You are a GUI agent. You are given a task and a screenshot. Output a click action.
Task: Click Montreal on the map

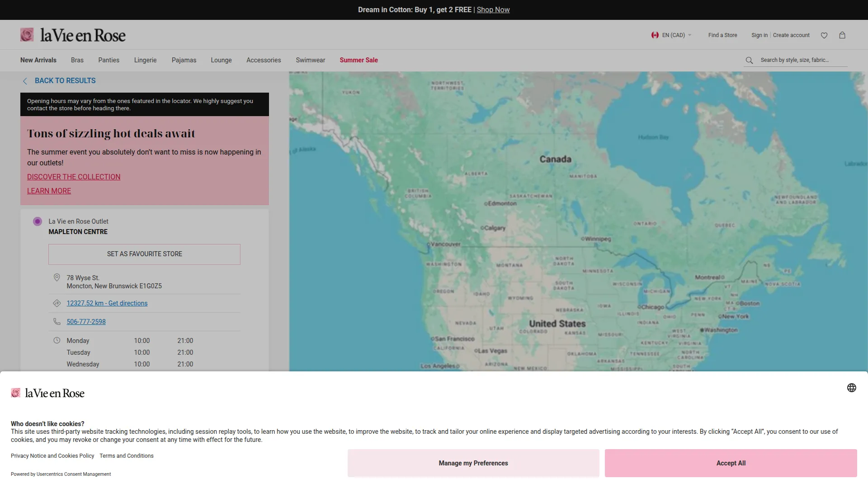coord(709,277)
